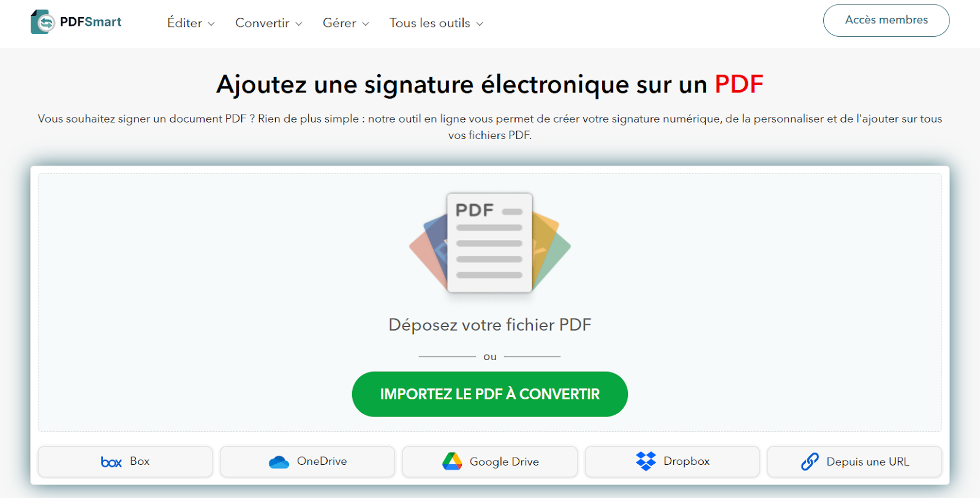Click the Dropbox icon
The height and width of the screenshot is (498, 980).
tap(647, 461)
